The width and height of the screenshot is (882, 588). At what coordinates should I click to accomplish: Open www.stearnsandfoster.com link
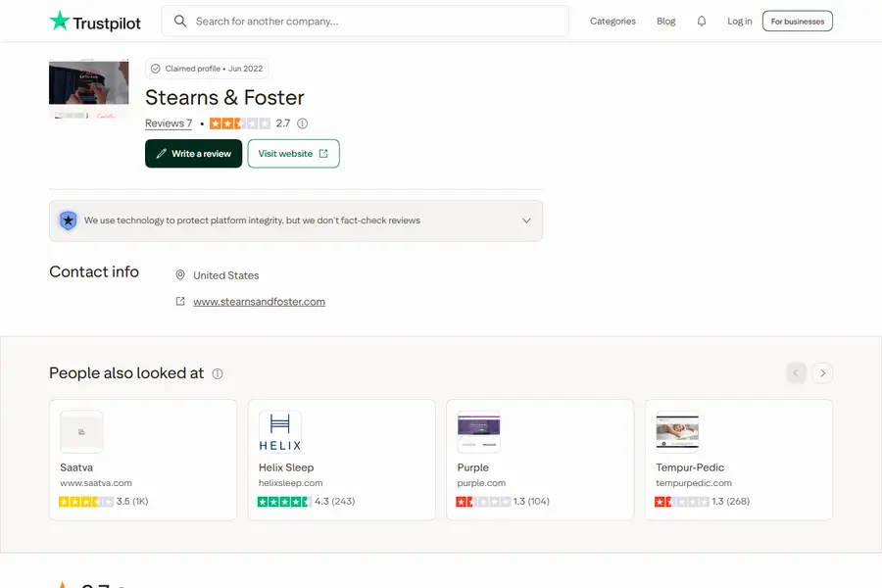point(260,302)
